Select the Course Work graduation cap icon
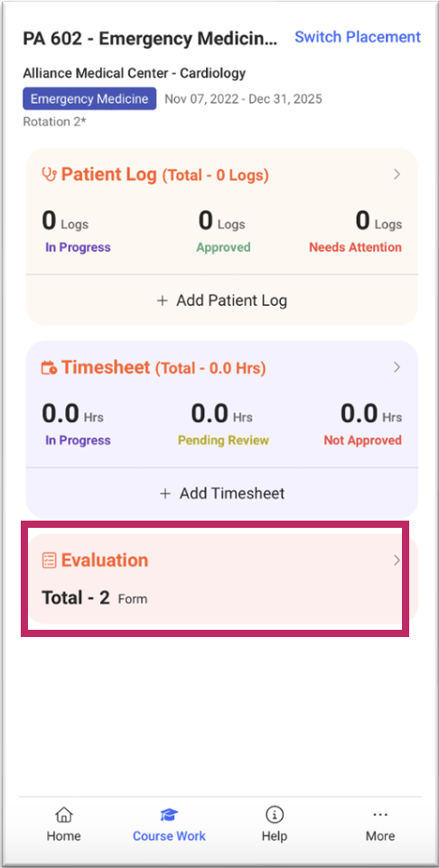The image size is (439, 868). tap(169, 814)
